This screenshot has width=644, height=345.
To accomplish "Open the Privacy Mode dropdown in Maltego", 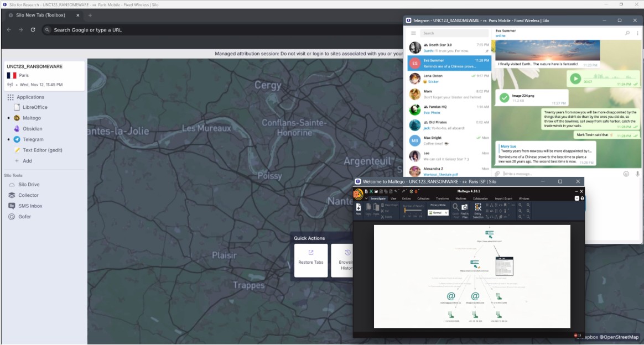I will click(x=438, y=212).
